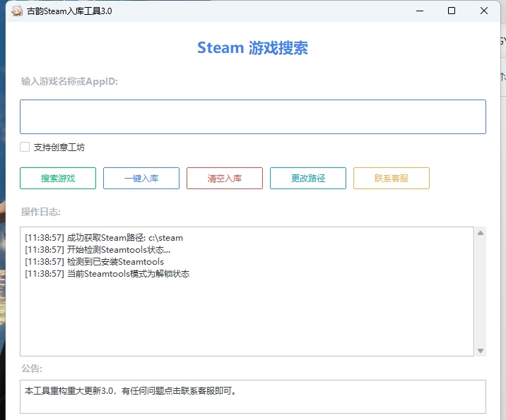Maximize the 古韵Steam入库工具3.0 window
The width and height of the screenshot is (506, 420).
click(452, 11)
